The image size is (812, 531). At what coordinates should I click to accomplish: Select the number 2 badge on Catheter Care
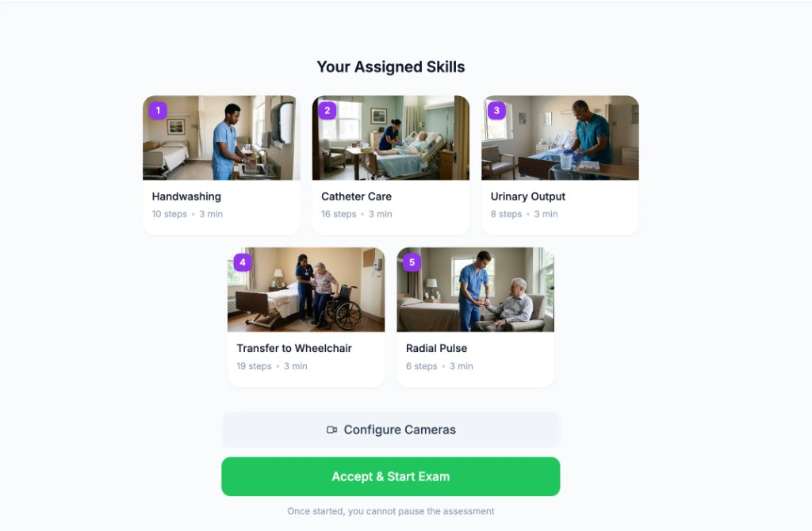[327, 111]
